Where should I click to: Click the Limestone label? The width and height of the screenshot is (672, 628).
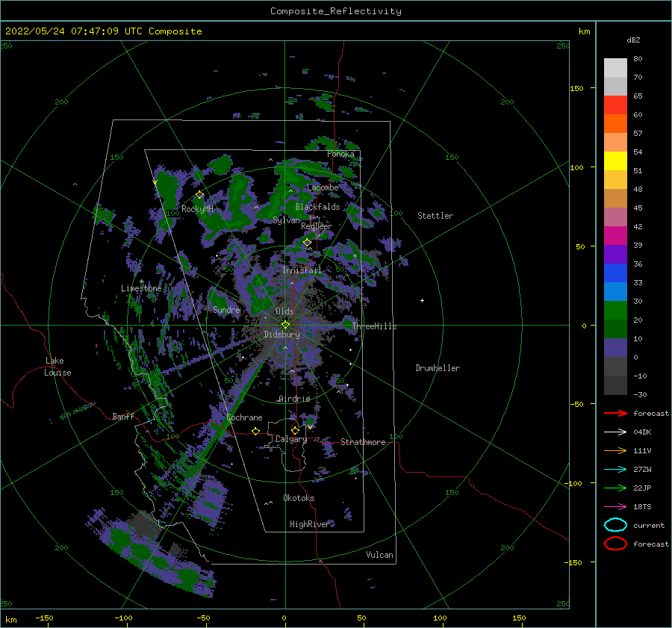coord(141,288)
